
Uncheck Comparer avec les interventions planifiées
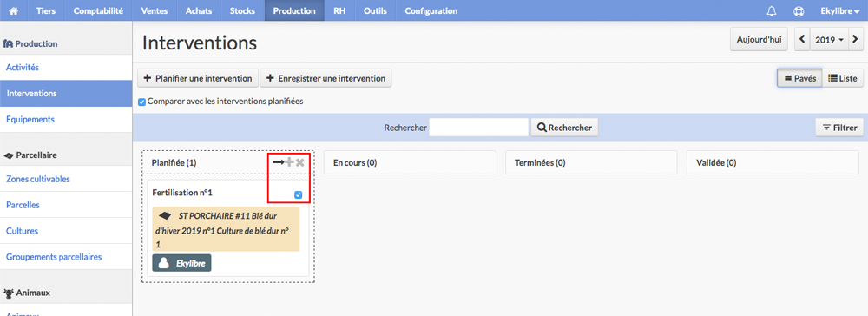[141, 102]
